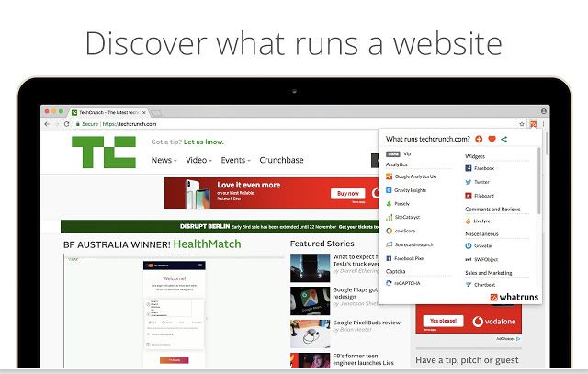
Task: Click the 'Google Analytics UA' text
Action: click(x=415, y=176)
